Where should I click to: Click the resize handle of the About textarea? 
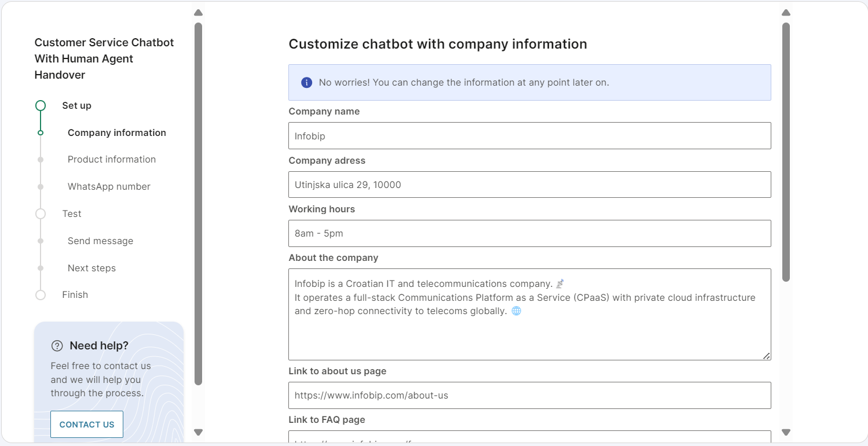(x=767, y=356)
